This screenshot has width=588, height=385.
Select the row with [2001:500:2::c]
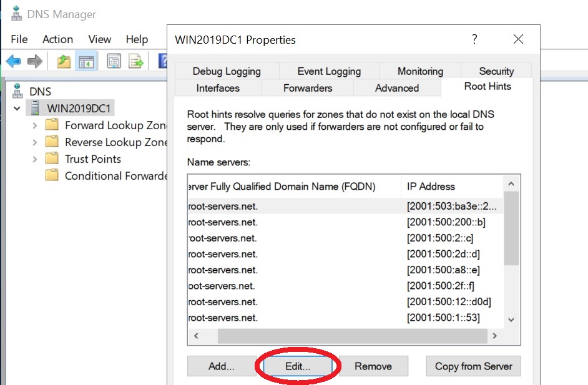click(345, 238)
